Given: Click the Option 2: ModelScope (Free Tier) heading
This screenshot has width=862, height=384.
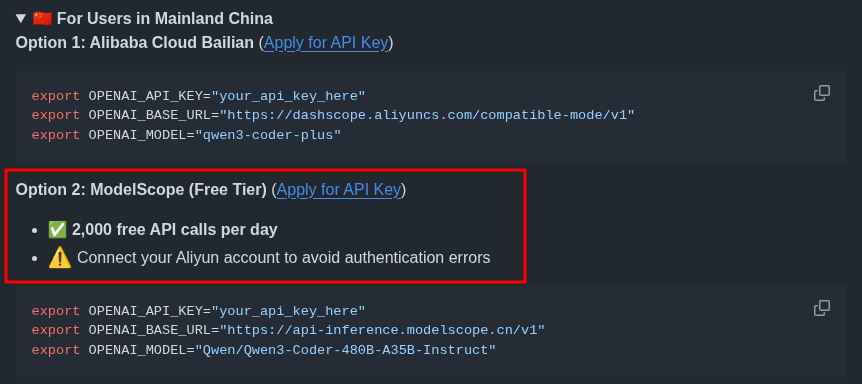Looking at the screenshot, I should point(141,190).
